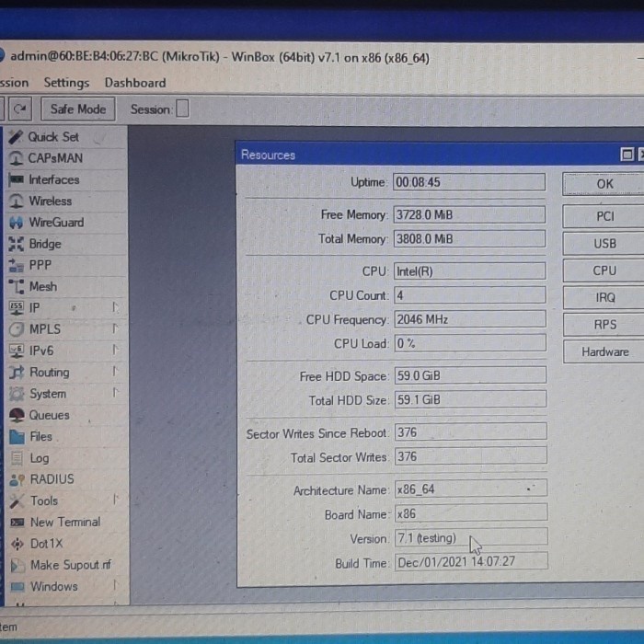Open the IRQ button in Resources
Viewport: 644px width, 644px height.
604,298
